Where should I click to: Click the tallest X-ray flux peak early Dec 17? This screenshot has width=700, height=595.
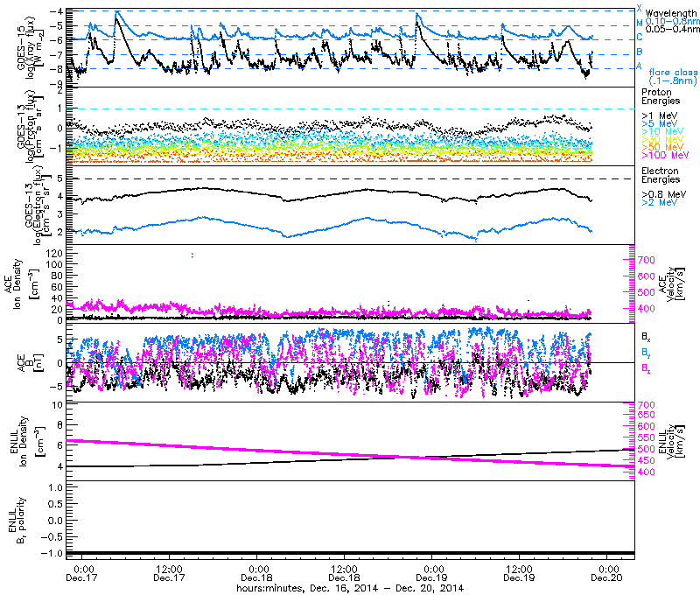click(117, 13)
